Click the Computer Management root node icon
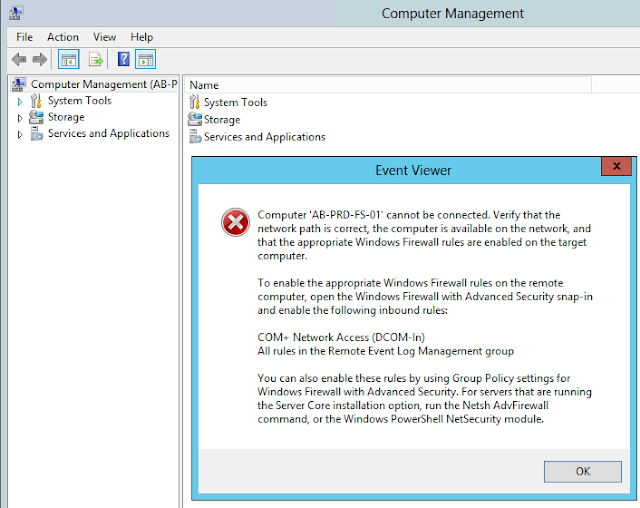 [19, 84]
